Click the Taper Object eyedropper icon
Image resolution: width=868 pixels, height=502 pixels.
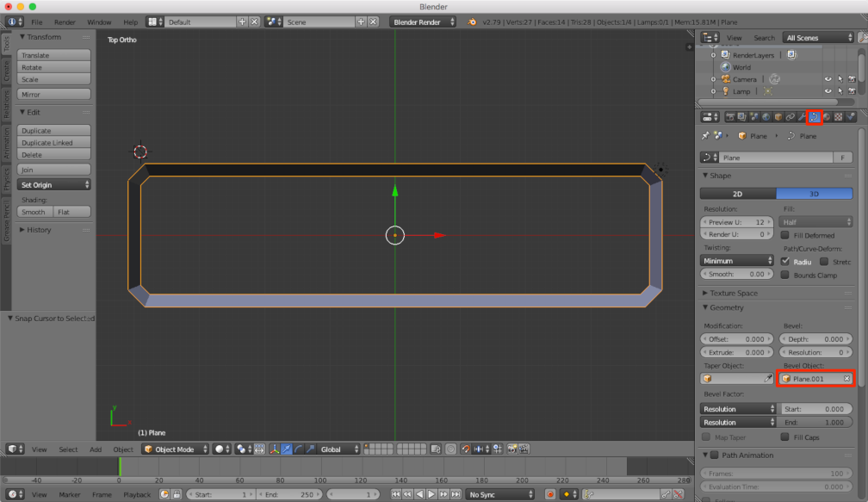(768, 379)
